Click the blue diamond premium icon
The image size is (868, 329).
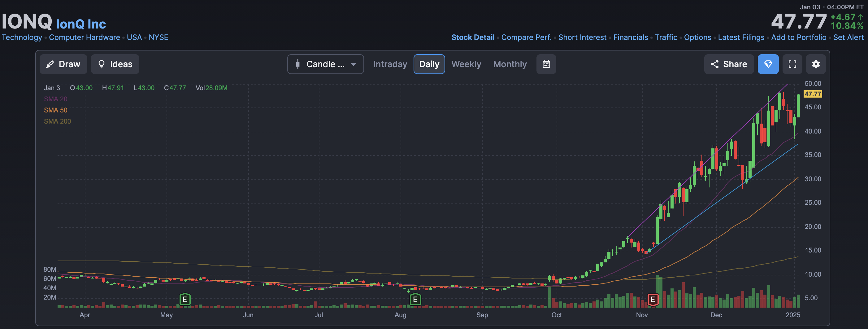coord(768,64)
